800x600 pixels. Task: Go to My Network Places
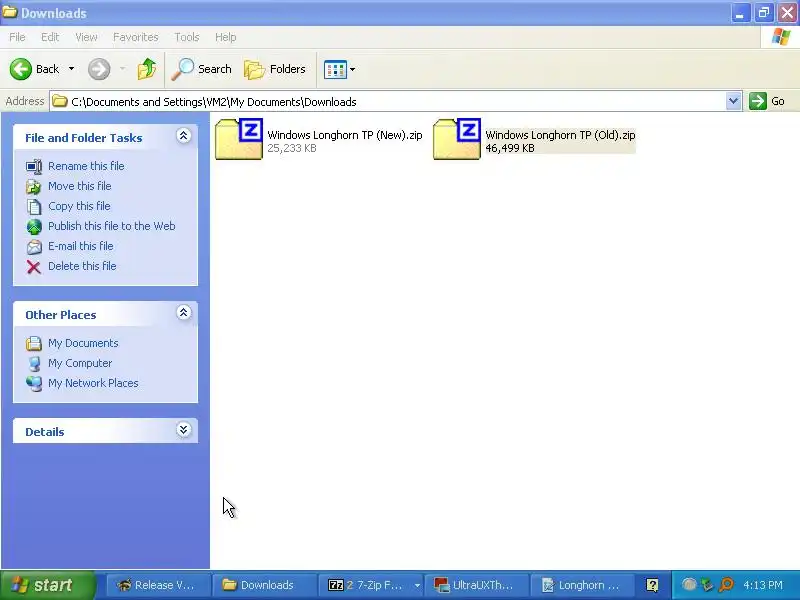click(93, 383)
